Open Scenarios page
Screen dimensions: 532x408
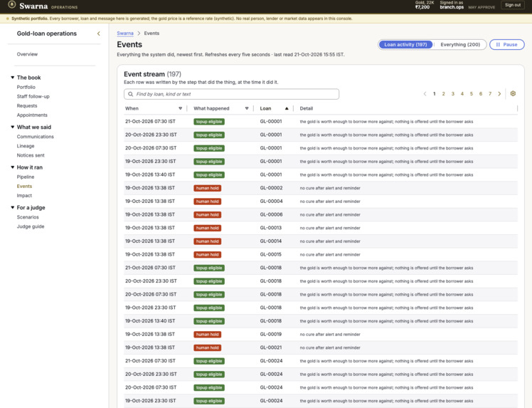pos(28,217)
